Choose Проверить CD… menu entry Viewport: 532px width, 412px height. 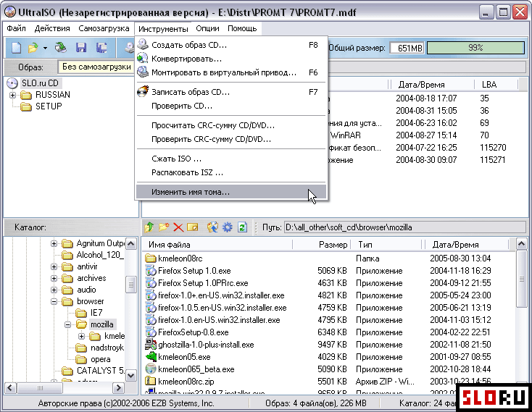tap(231, 106)
